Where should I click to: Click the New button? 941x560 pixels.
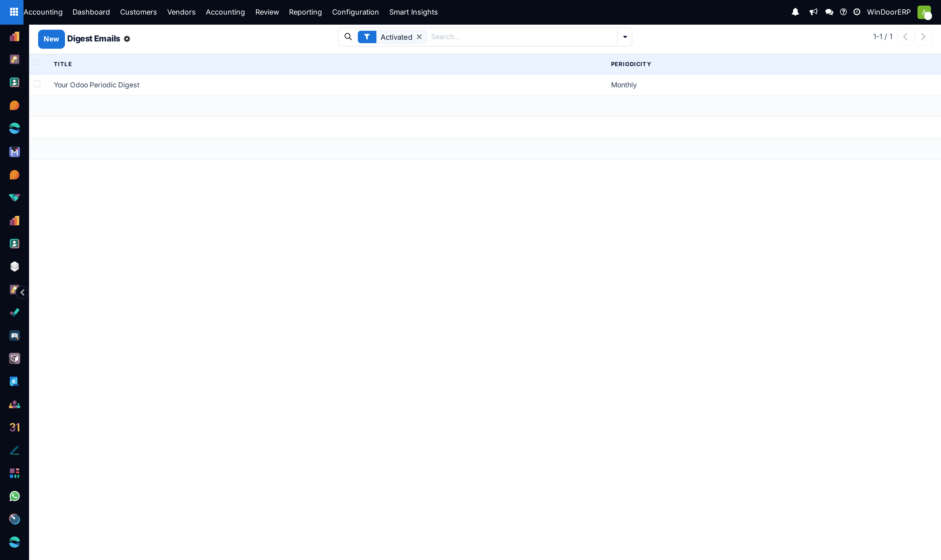pyautogui.click(x=51, y=39)
